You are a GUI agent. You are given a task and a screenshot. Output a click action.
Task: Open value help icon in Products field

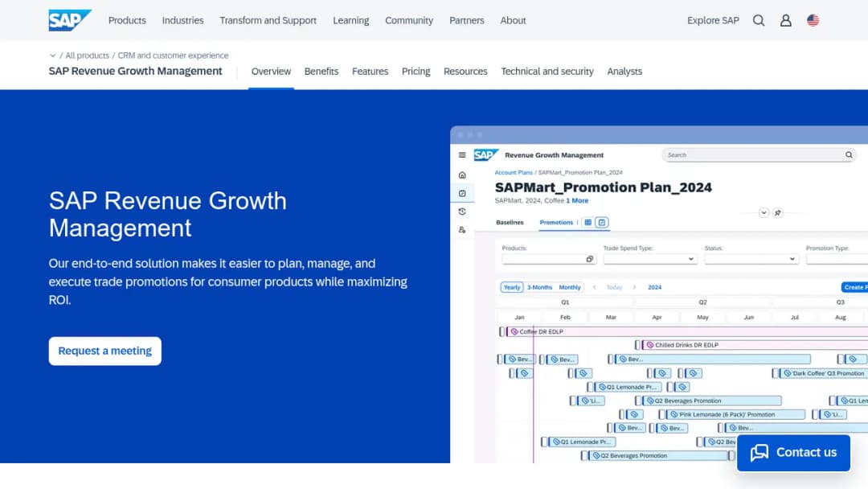coord(590,259)
